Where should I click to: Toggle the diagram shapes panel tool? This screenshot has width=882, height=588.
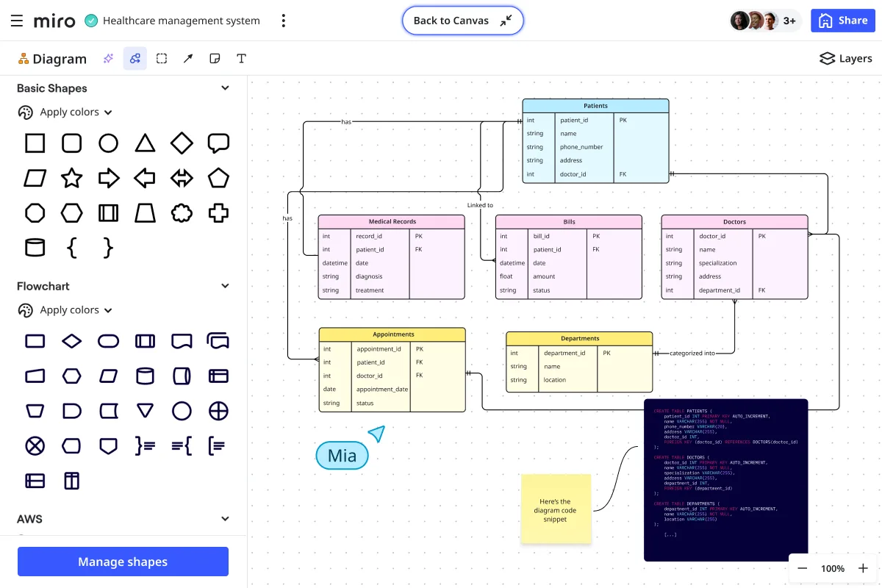pos(135,59)
